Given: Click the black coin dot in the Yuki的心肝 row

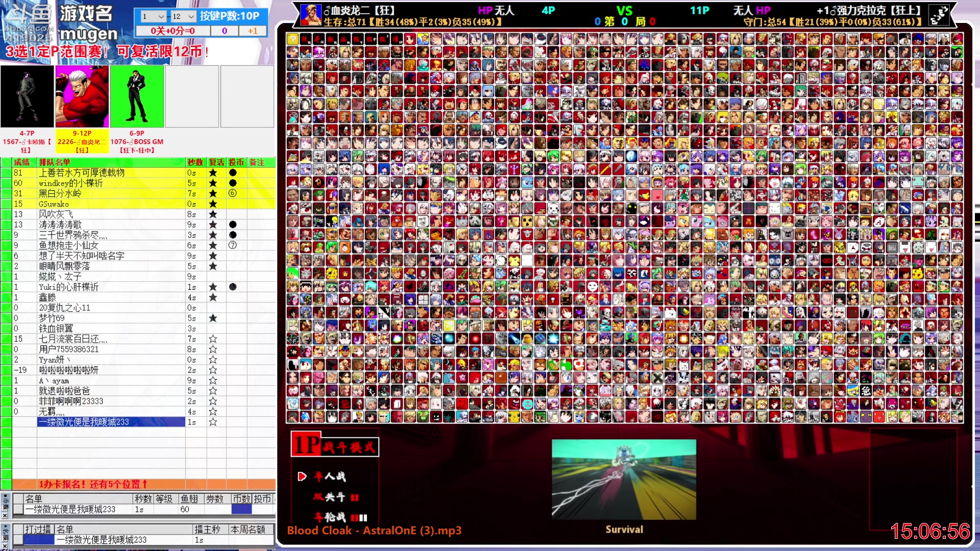Looking at the screenshot, I should click(233, 287).
